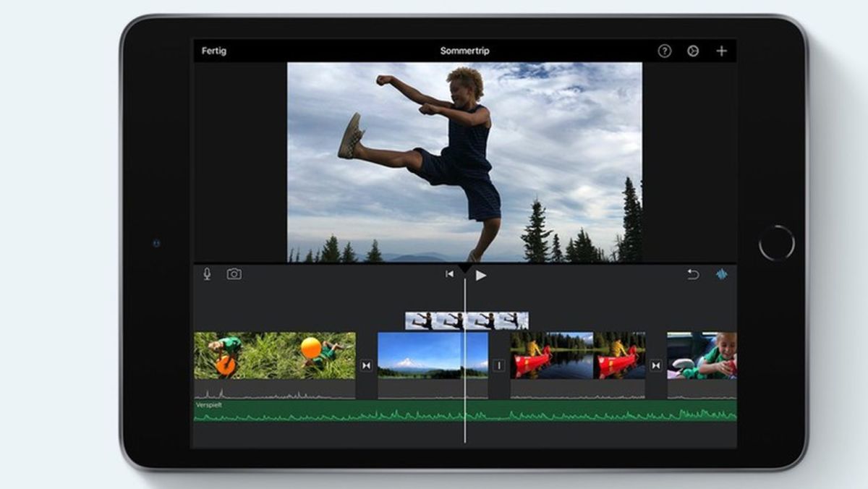Click transition icon between mountain and canoe clips

coord(498,365)
